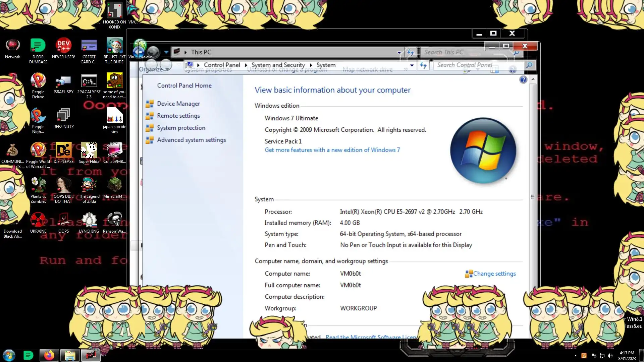Expand the This PC address bar dropdown
The height and width of the screenshot is (362, 644).
(x=399, y=53)
